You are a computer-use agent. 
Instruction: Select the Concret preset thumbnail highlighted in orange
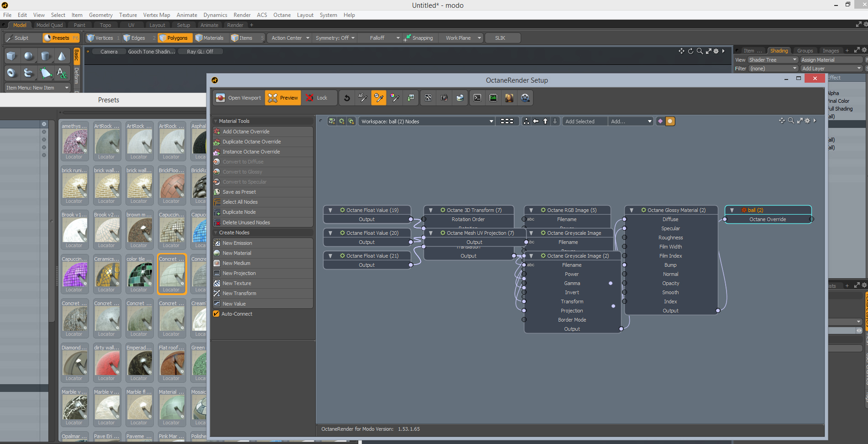click(x=172, y=274)
